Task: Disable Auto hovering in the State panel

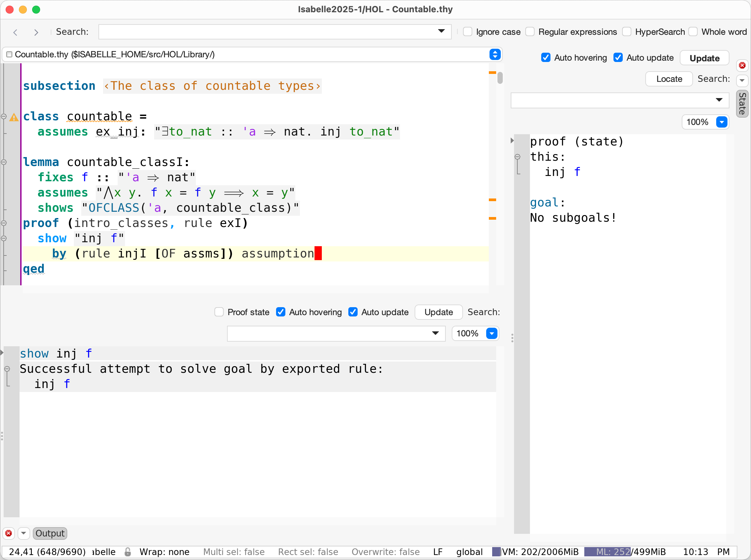Action: pos(546,58)
